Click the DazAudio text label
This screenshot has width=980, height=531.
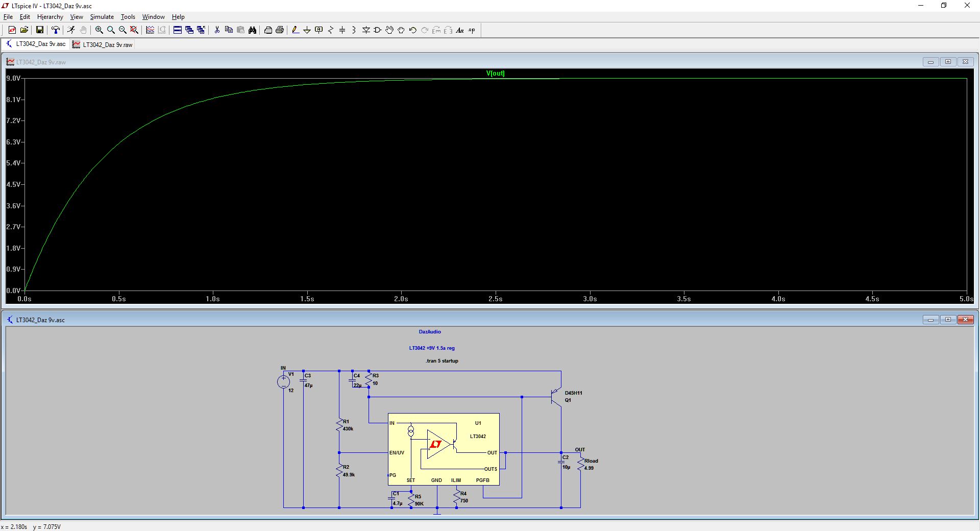tap(430, 331)
